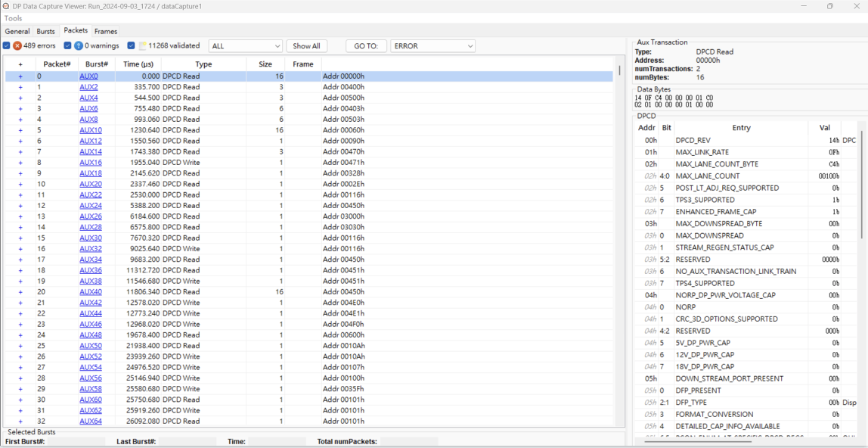Click the Frame column header

pyautogui.click(x=302, y=64)
